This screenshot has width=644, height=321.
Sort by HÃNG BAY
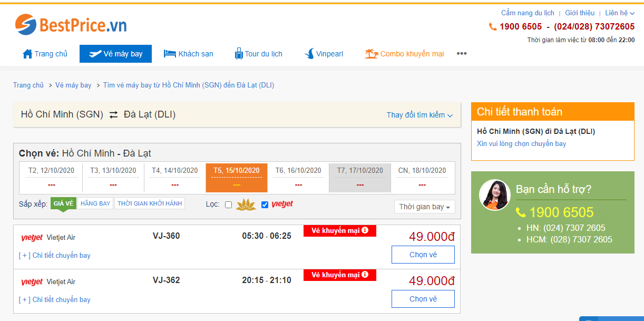[x=95, y=203]
